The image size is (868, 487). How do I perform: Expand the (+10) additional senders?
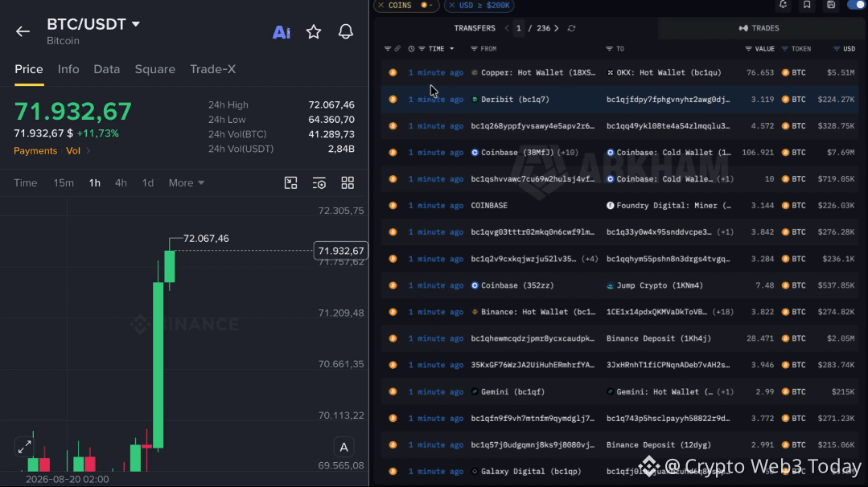[568, 153]
